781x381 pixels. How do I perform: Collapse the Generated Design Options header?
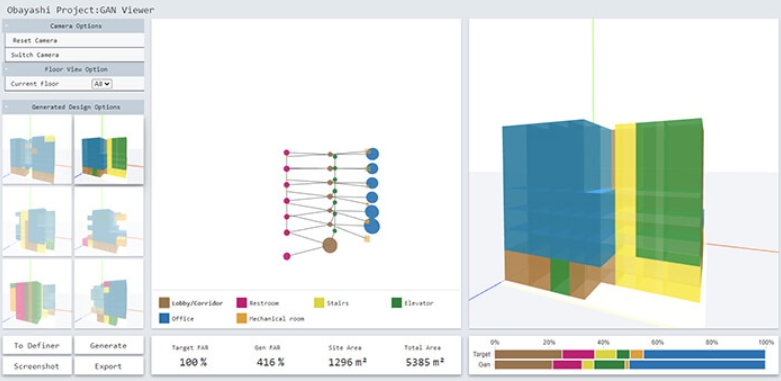[74, 107]
